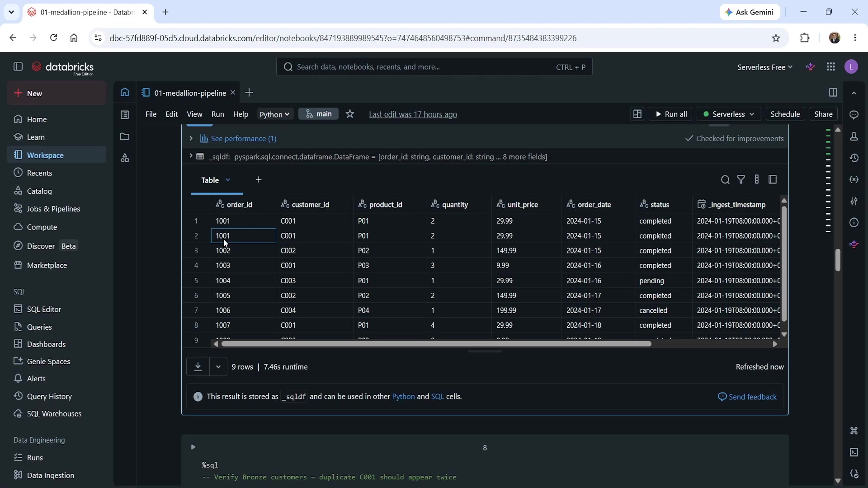Open the bottom terminal panel icon
This screenshot has height=488, width=868.
[854, 452]
